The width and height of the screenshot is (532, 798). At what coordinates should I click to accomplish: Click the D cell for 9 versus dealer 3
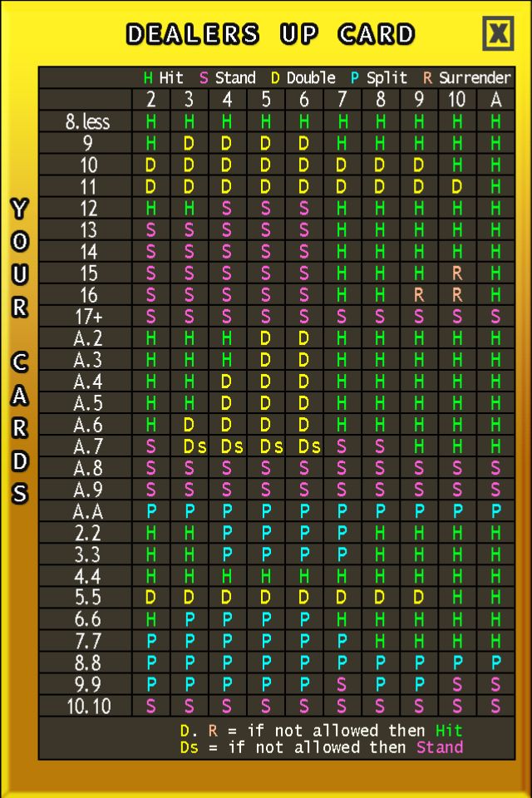click(189, 144)
